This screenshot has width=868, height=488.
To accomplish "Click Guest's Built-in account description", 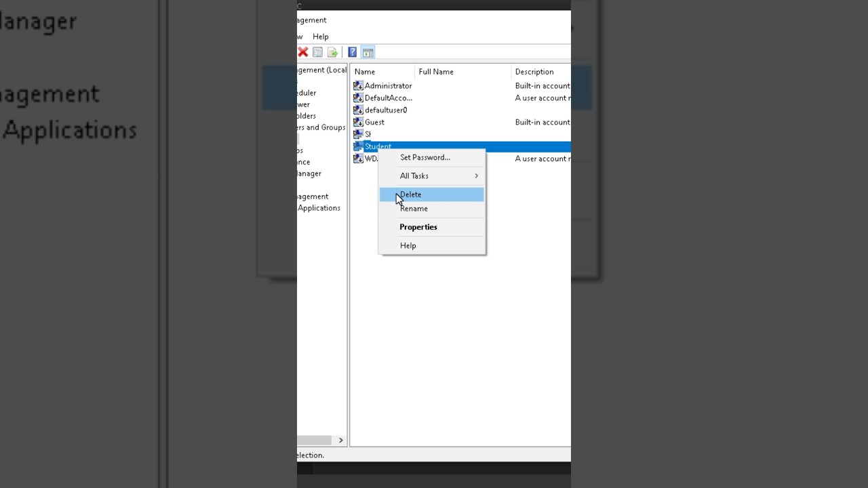I will click(542, 123).
